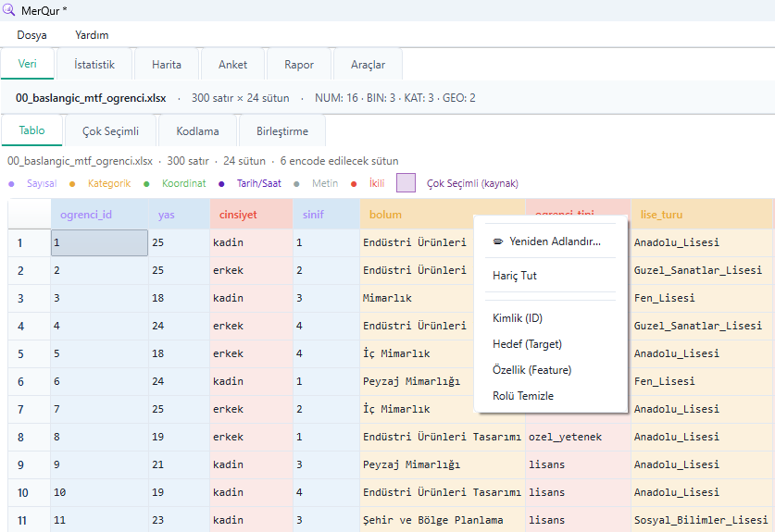The image size is (775, 532).
Task: Click the 'Fen_Lisesi' cell in row 3
Action: point(702,298)
